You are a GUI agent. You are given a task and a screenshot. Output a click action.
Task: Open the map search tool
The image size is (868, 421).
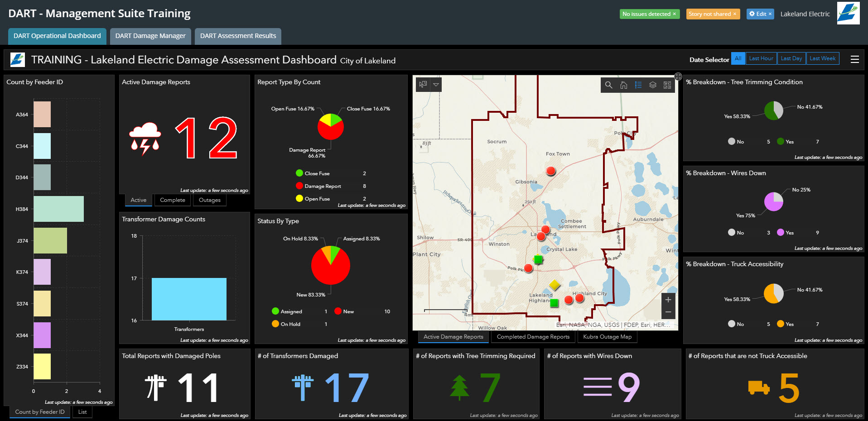[x=608, y=85]
